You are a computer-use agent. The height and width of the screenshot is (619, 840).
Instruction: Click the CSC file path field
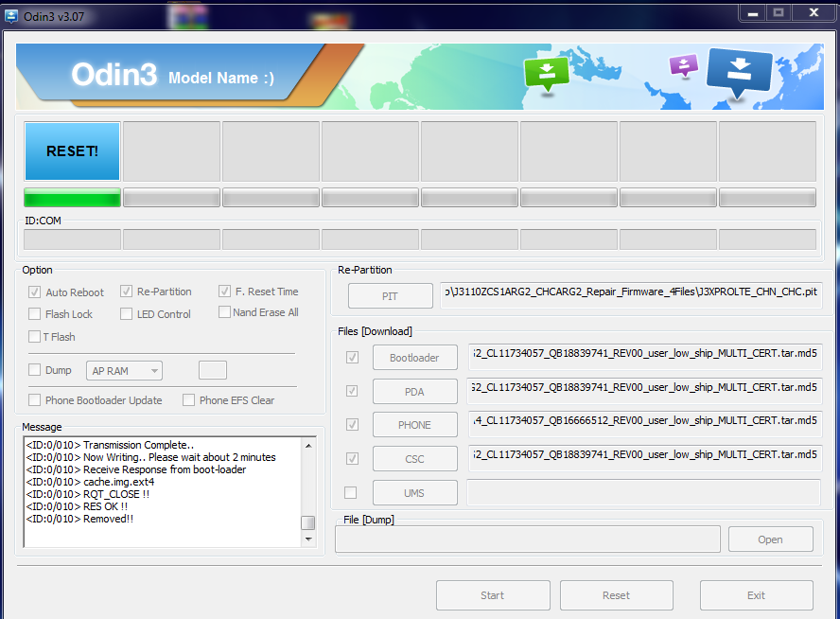coord(644,458)
